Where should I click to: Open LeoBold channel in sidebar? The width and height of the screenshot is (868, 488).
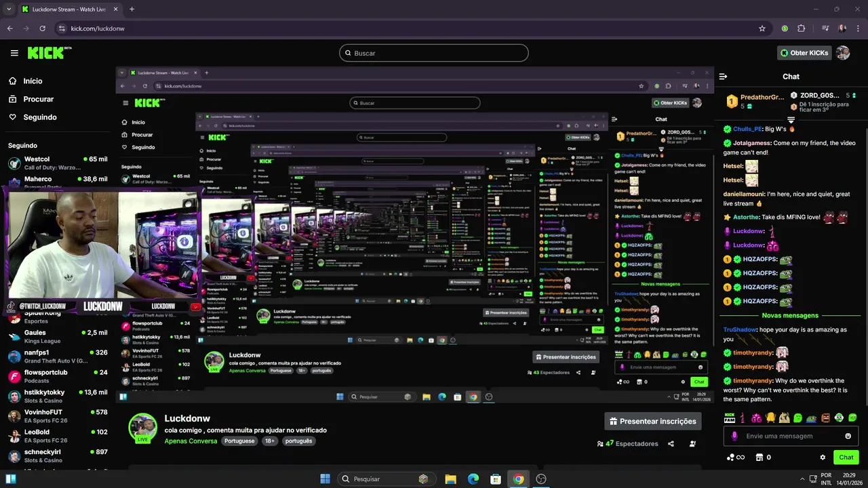click(58, 436)
